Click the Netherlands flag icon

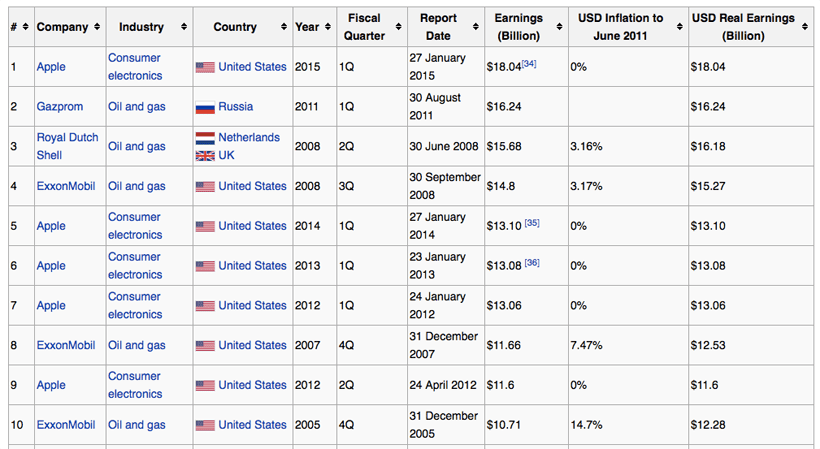pyautogui.click(x=205, y=138)
